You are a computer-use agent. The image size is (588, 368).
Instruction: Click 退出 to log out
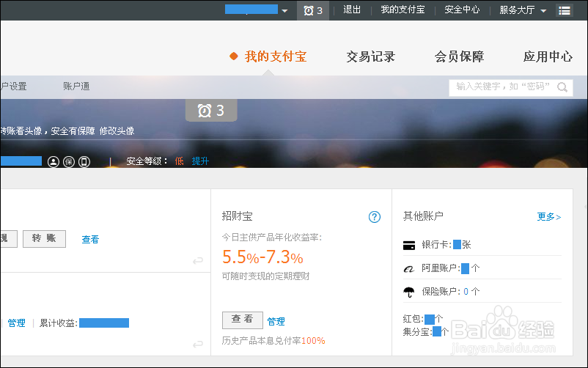pos(352,10)
